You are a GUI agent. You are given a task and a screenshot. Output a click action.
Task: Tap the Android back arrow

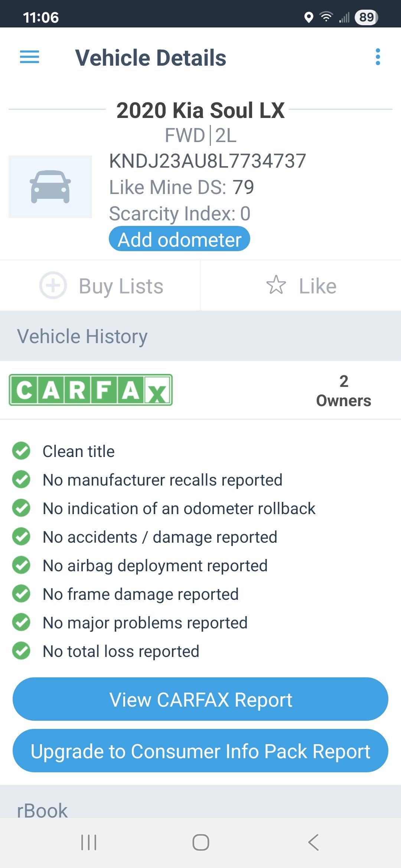(x=313, y=842)
